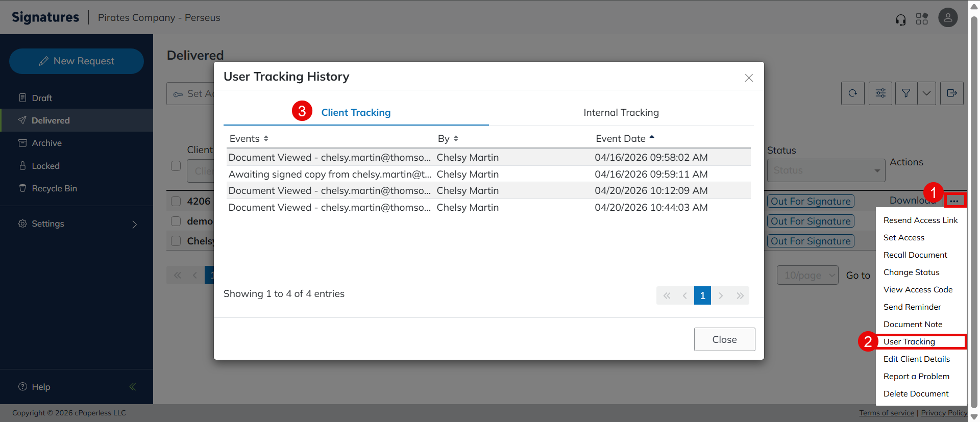Open the apps grid icon
The height and width of the screenshot is (422, 980).
[x=922, y=19]
